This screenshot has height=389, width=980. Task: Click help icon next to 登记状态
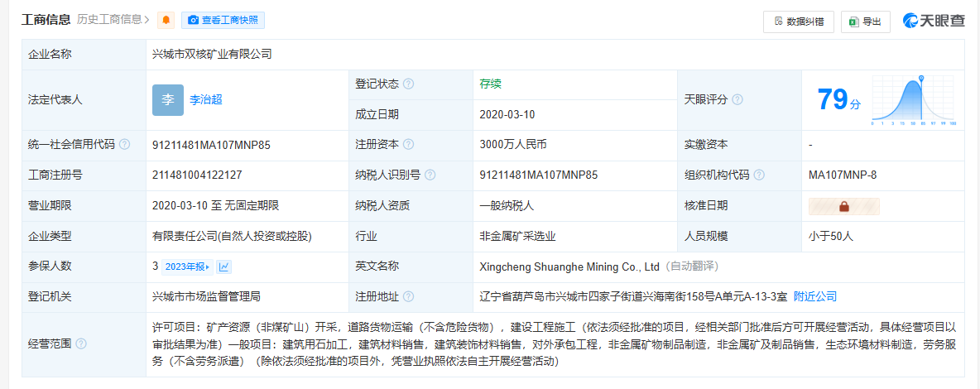tap(408, 84)
